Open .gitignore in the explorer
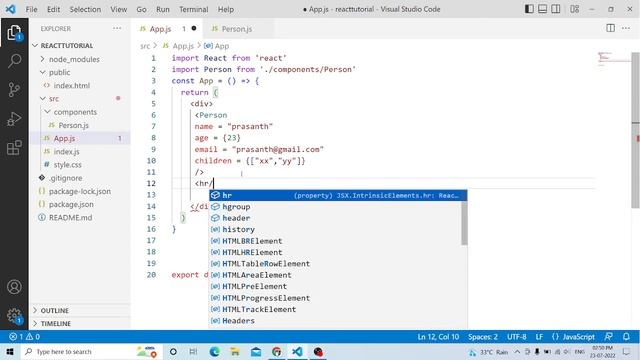Screen dimensions: 640x360 click(65, 178)
